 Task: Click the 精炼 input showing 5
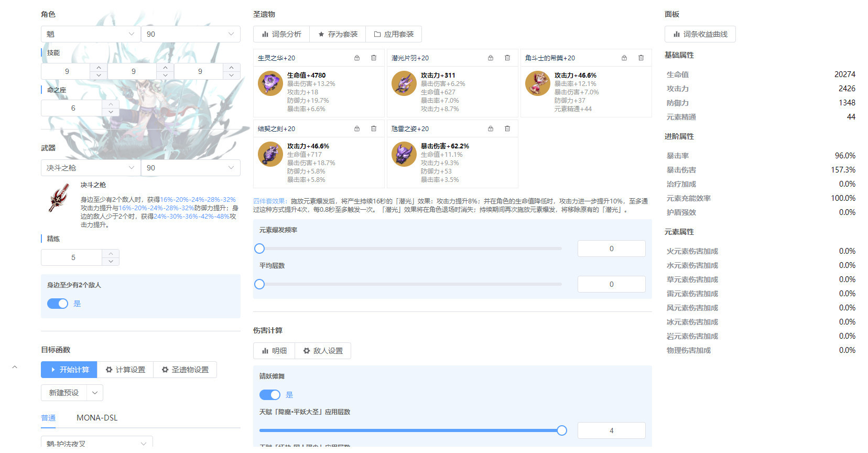coord(72,257)
